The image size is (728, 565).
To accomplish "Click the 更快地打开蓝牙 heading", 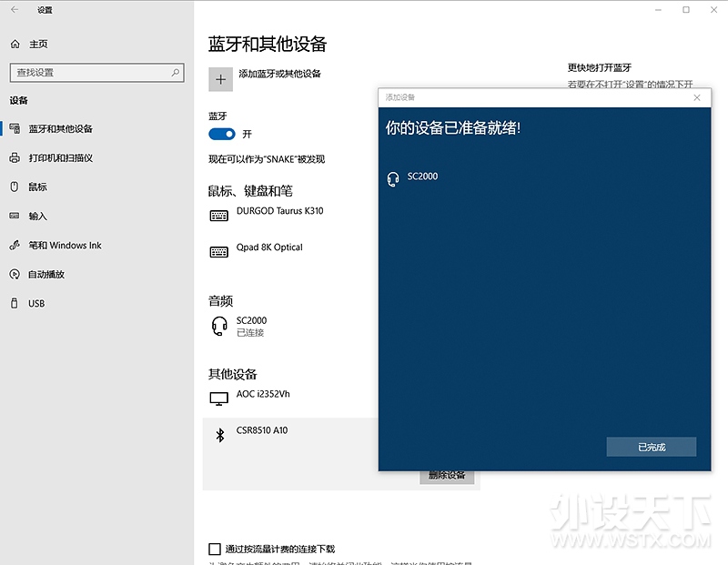I will 600,67.
